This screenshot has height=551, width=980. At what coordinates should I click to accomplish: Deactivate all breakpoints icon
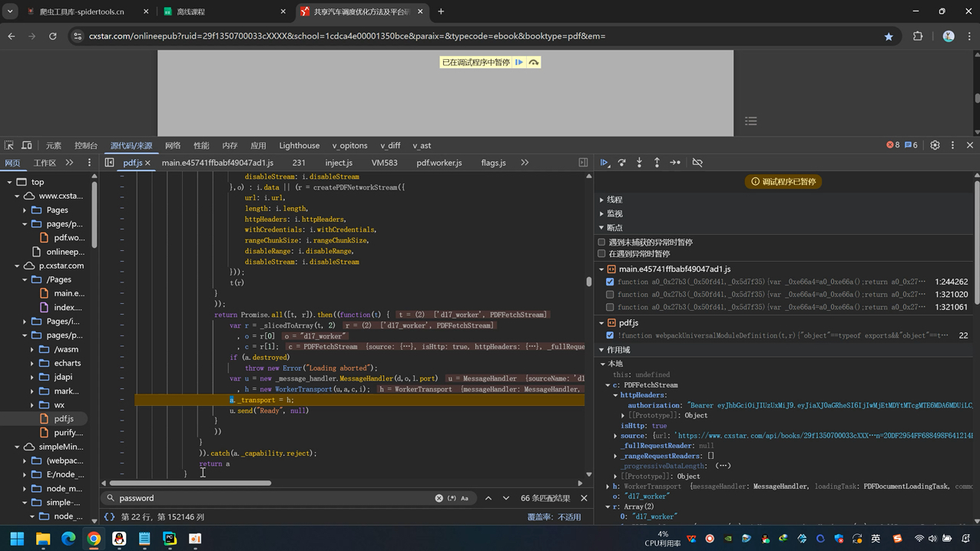pos(697,163)
